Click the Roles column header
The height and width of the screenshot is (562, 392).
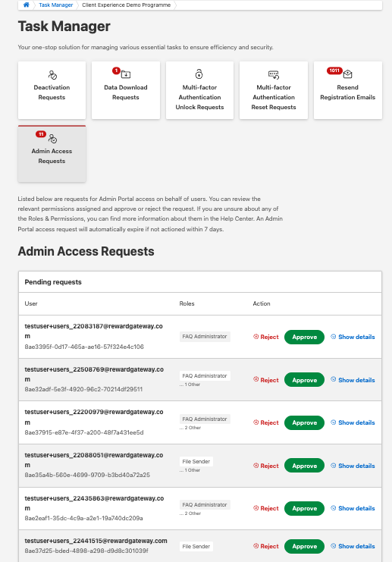187,303
